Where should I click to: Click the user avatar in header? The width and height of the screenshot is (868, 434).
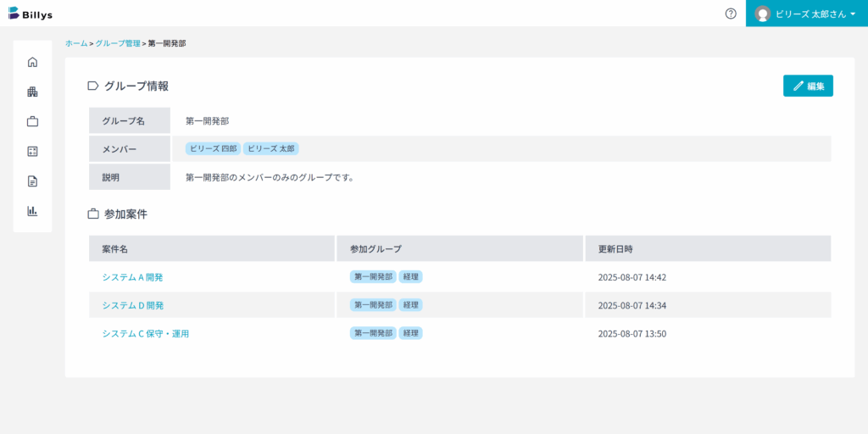[763, 14]
